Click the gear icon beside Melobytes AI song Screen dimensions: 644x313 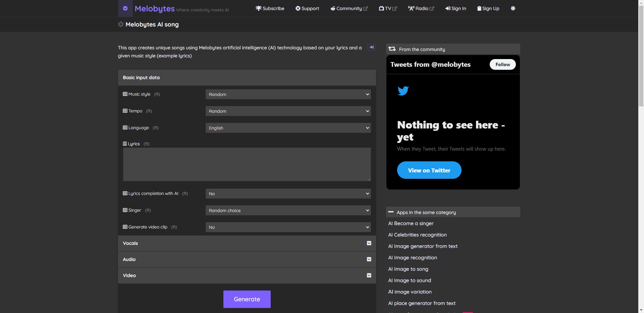121,24
